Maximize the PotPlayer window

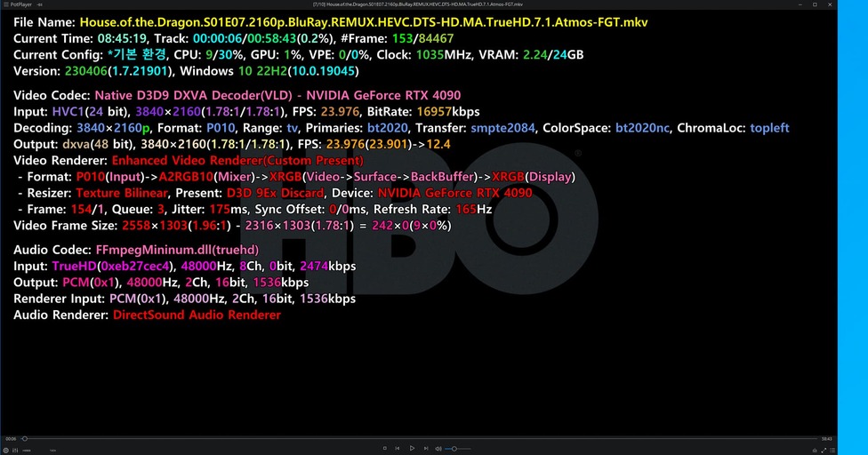815,4
